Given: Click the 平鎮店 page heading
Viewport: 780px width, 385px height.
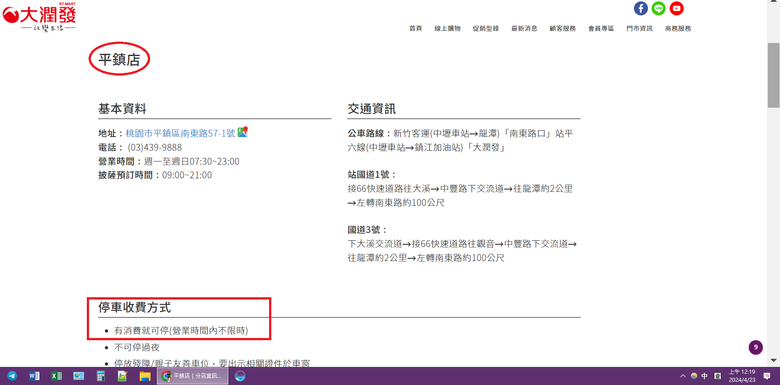Looking at the screenshot, I should [x=119, y=60].
